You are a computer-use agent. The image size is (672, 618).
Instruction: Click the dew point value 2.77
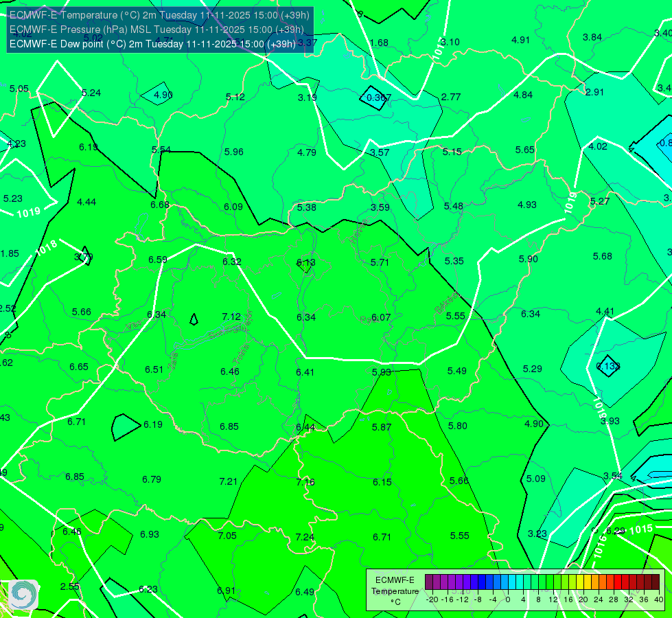click(451, 97)
